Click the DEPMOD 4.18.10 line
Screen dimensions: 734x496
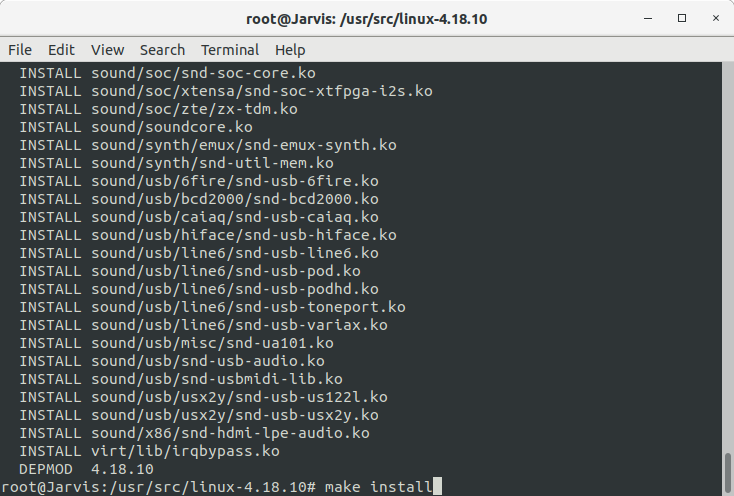point(86,469)
